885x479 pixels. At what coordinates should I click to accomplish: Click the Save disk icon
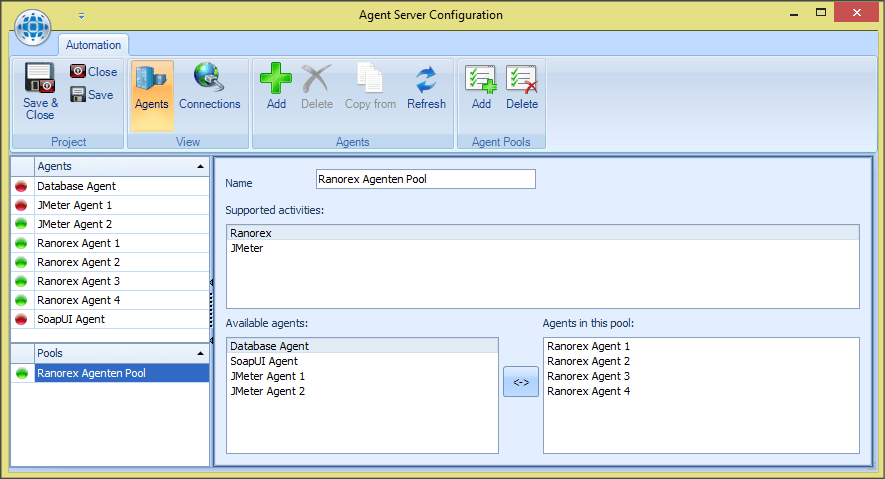tap(78, 94)
